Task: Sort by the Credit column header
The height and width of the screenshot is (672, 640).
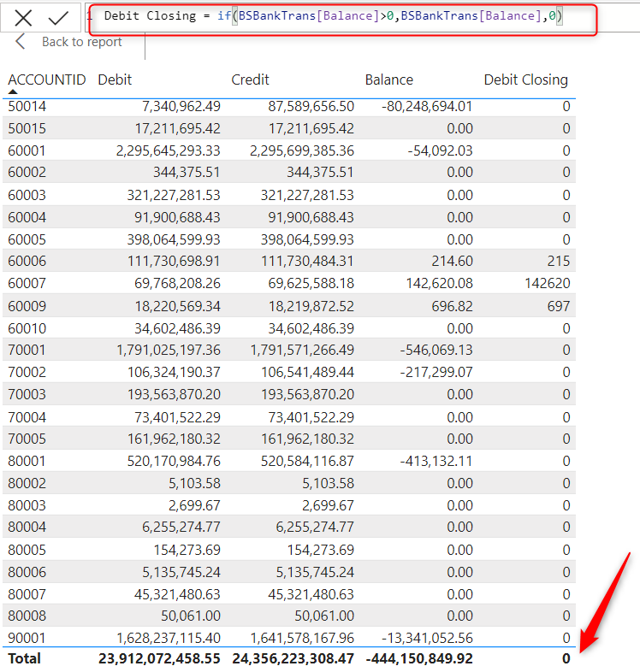Action: pos(250,80)
